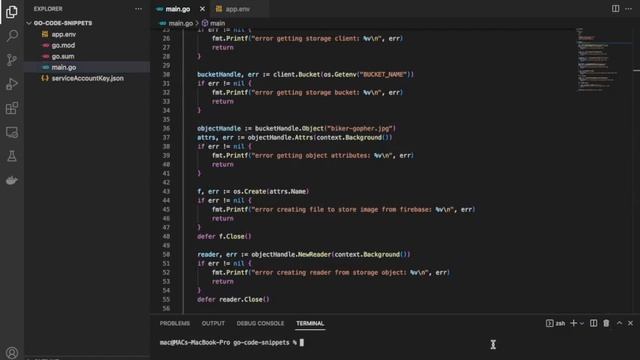Image resolution: width=640 pixels, height=360 pixels.
Task: Open Source Control view icon
Action: click(12, 60)
